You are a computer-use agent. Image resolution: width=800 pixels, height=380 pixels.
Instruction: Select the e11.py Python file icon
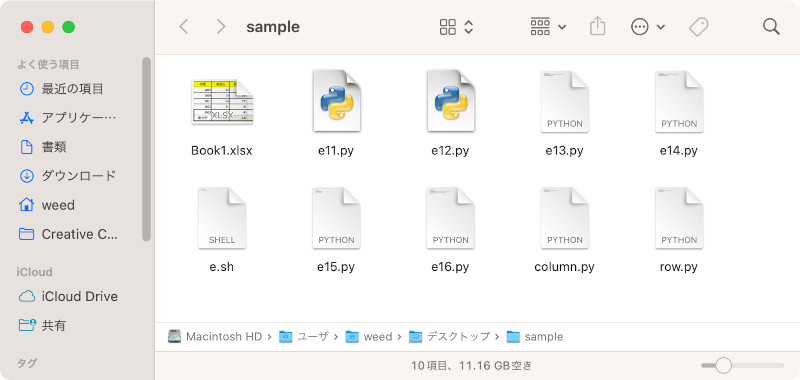[336, 100]
